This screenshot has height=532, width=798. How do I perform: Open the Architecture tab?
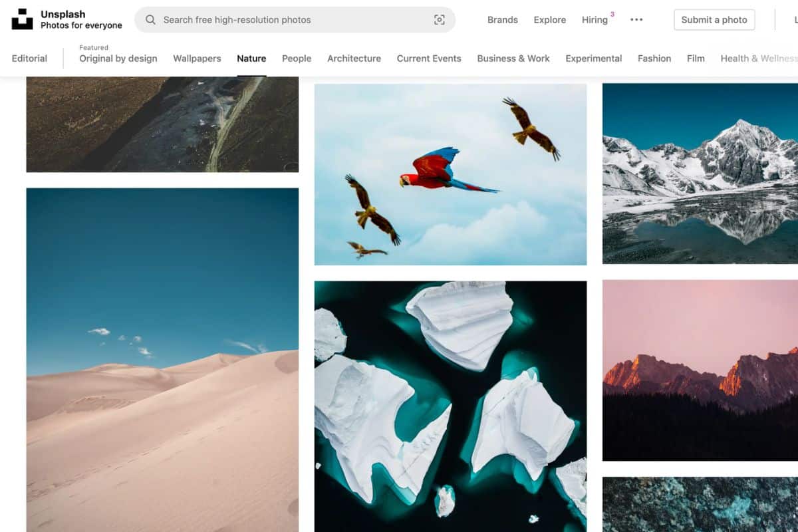pos(354,59)
